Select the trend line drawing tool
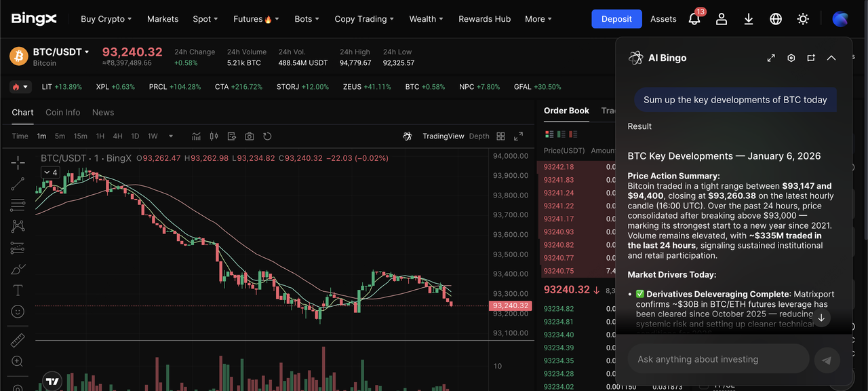Viewport: 868px width, 391px height. (18, 183)
